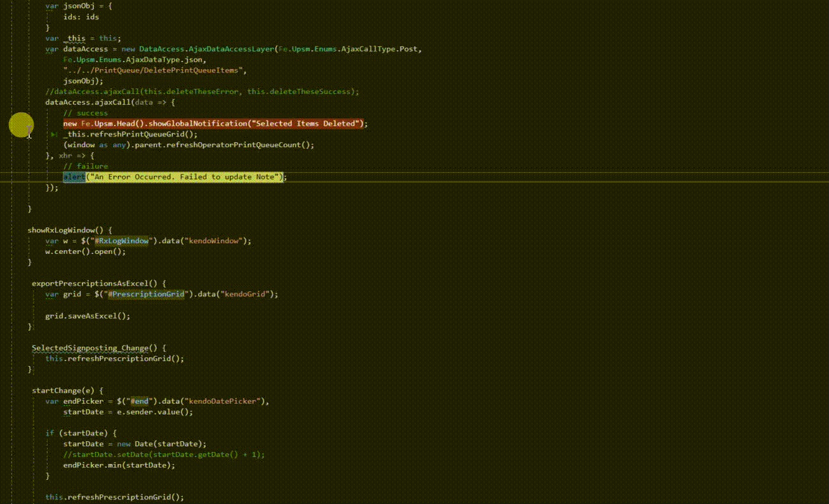Click the gutter beside the alert line to set breakpoint
This screenshot has width=829, height=504.
[x=21, y=176]
